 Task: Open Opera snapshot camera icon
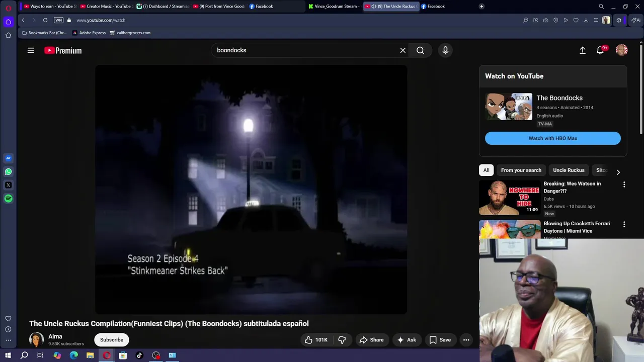coord(546,20)
